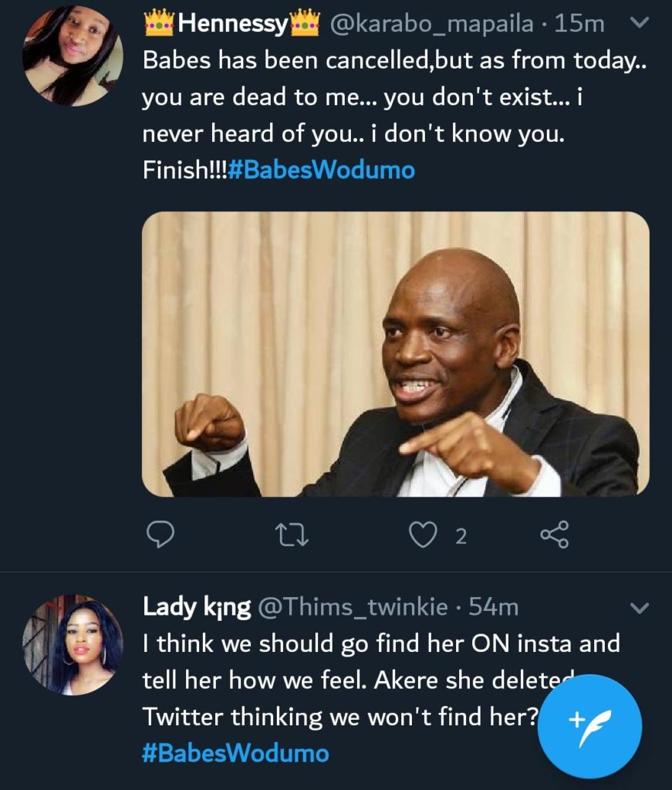Tap the compose new tweet button
Screen dimensions: 672x790
click(589, 725)
